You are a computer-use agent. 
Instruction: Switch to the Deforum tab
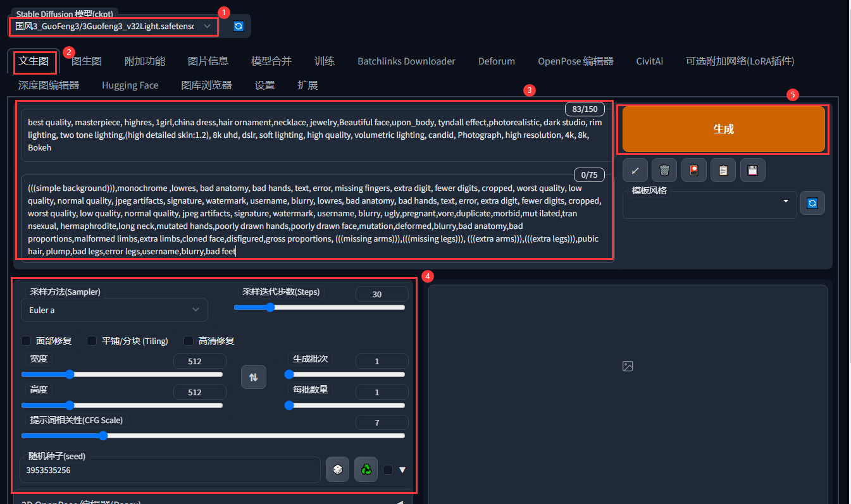click(x=497, y=61)
